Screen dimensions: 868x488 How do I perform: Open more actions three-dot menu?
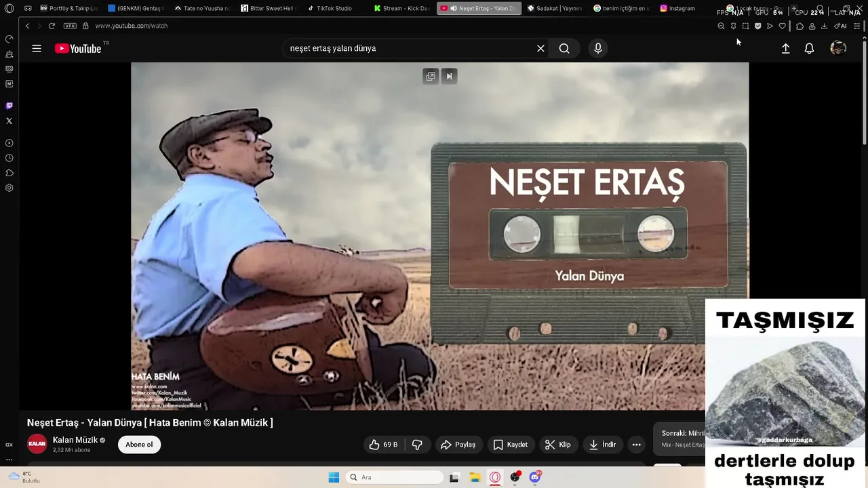(x=636, y=445)
